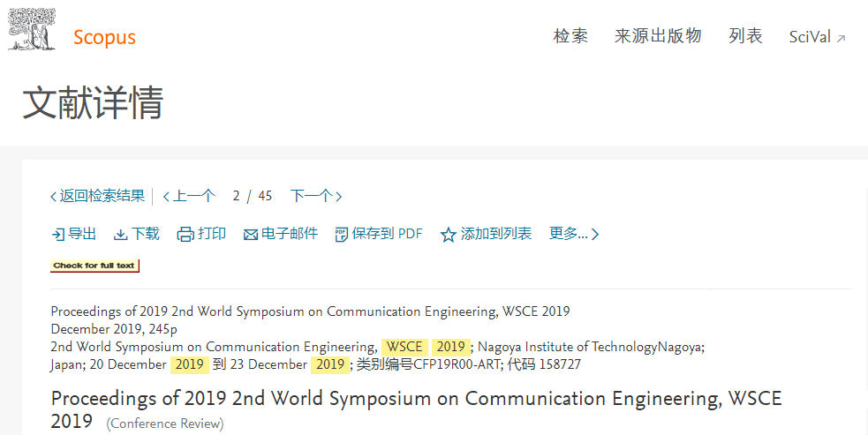The width and height of the screenshot is (868, 435).
Task: Click the download (下载) icon
Action: pyautogui.click(x=120, y=235)
